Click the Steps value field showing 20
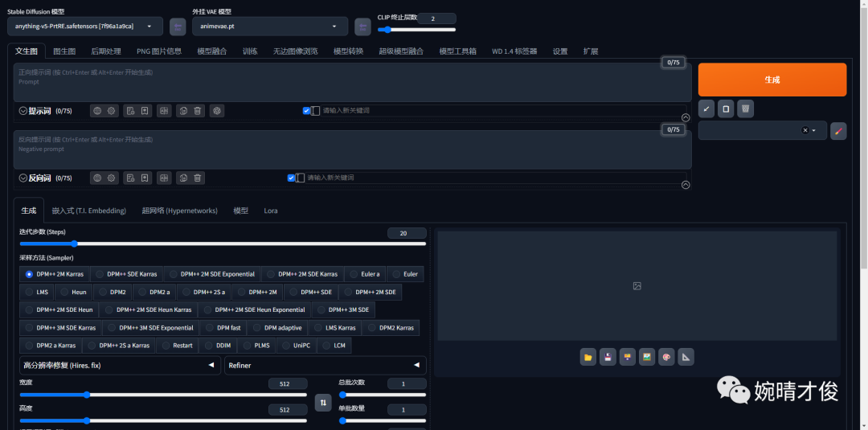The image size is (868, 430). click(407, 234)
